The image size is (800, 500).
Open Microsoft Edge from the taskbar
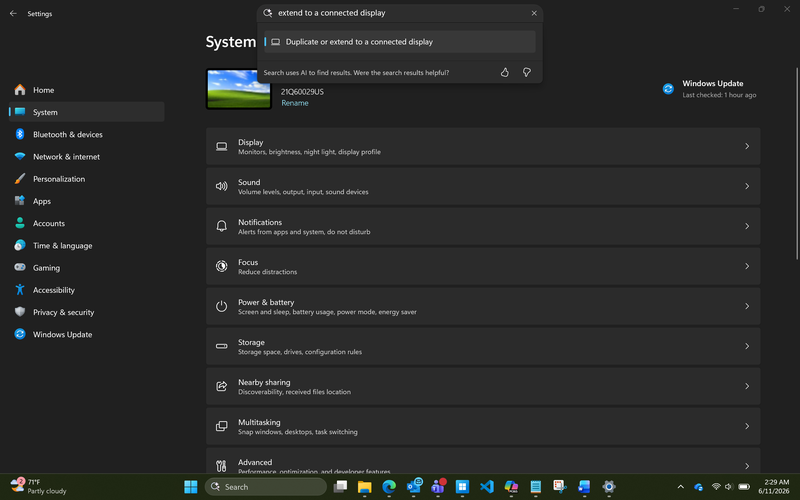[389, 487]
